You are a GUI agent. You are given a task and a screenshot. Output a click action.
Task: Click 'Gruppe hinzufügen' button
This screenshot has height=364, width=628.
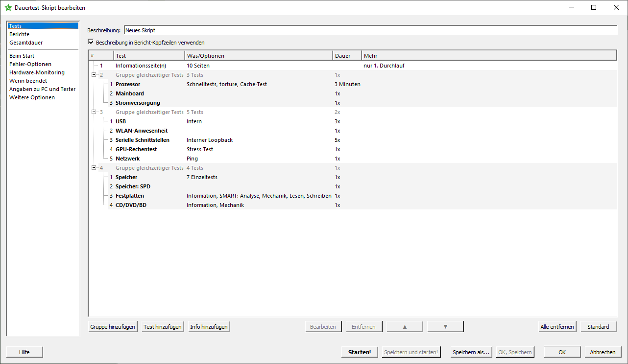tap(113, 327)
